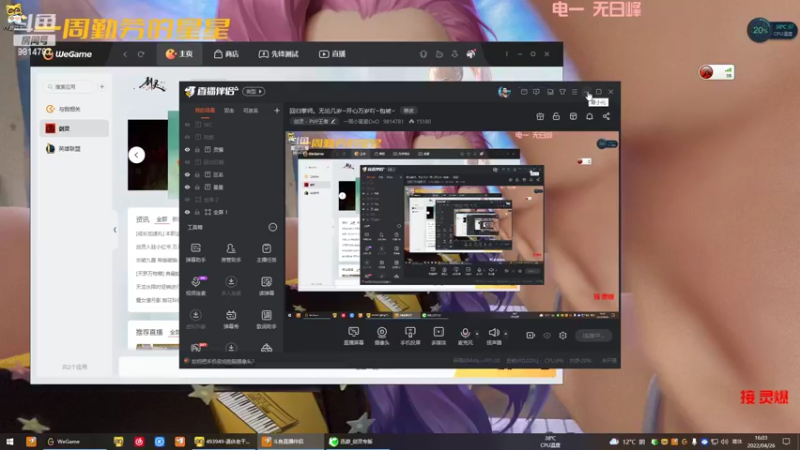Open 视频连麦 tool with the purple badge
Screen dimensions: 800x450
pyautogui.click(x=196, y=286)
